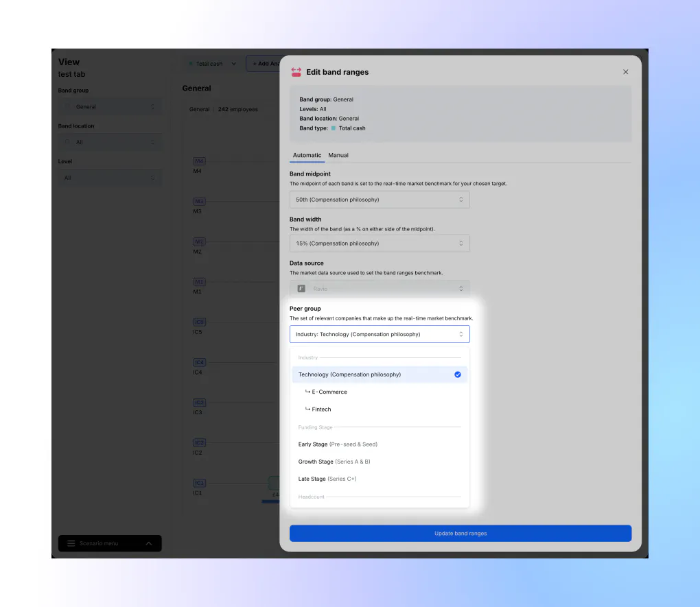Choose Growth Stage (Series A & B)

pos(380,462)
